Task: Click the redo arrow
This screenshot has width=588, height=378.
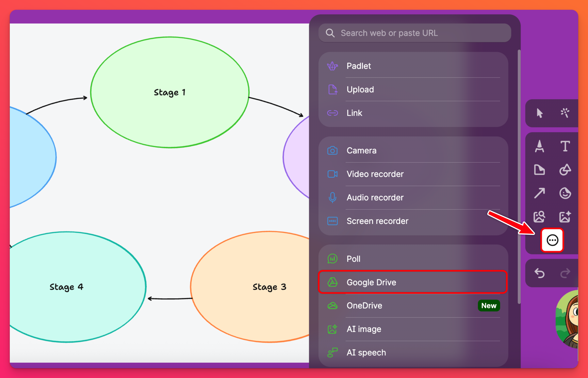Action: coord(565,273)
